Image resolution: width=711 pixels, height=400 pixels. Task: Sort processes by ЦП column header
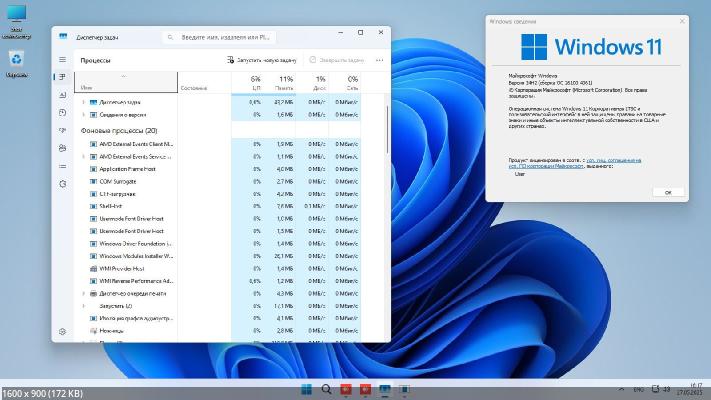click(247, 83)
